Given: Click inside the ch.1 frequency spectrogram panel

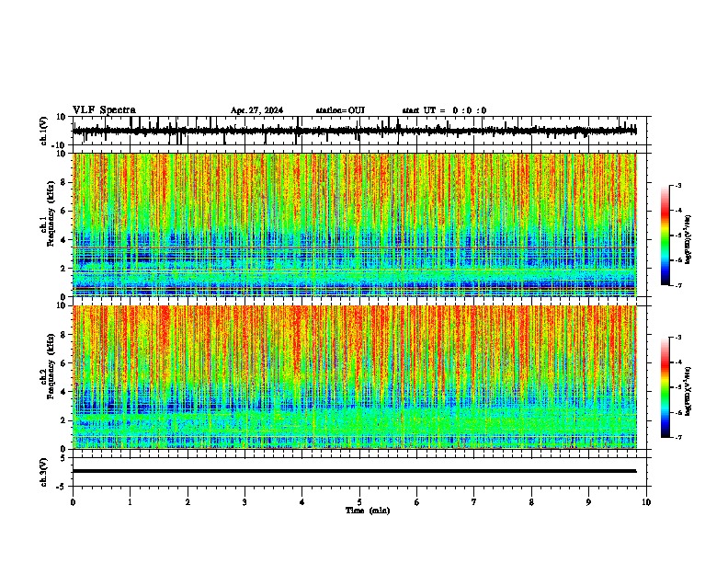Looking at the screenshot, I should (355, 224).
